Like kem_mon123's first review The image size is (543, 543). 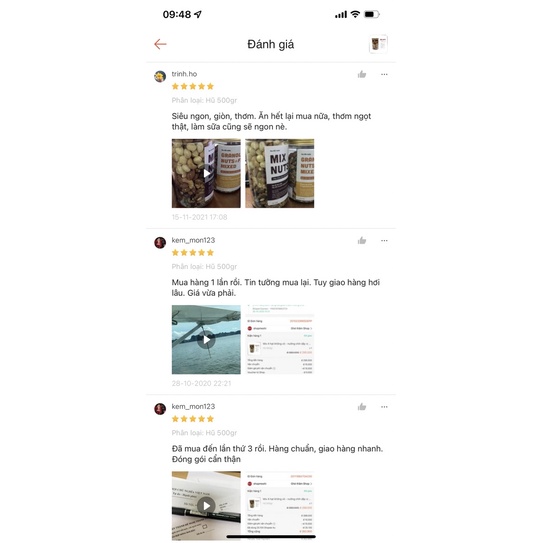click(362, 241)
